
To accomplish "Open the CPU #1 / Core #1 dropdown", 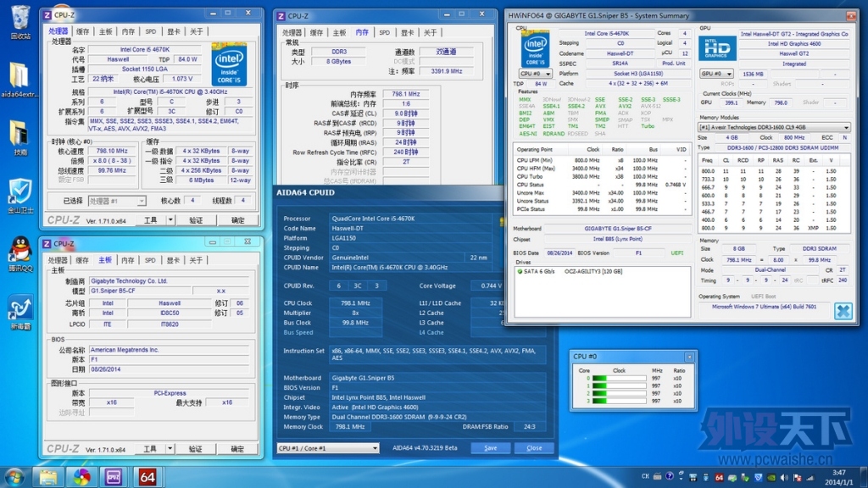I will 328,448.
